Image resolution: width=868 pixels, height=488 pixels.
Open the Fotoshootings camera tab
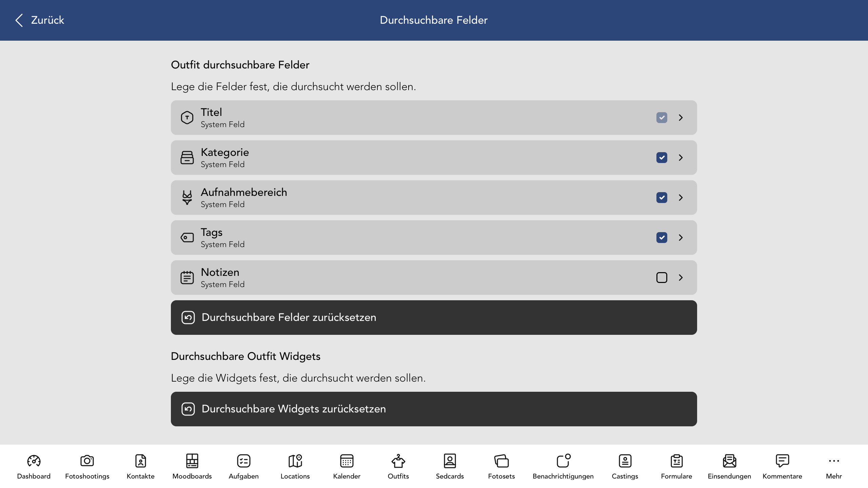[x=87, y=467]
